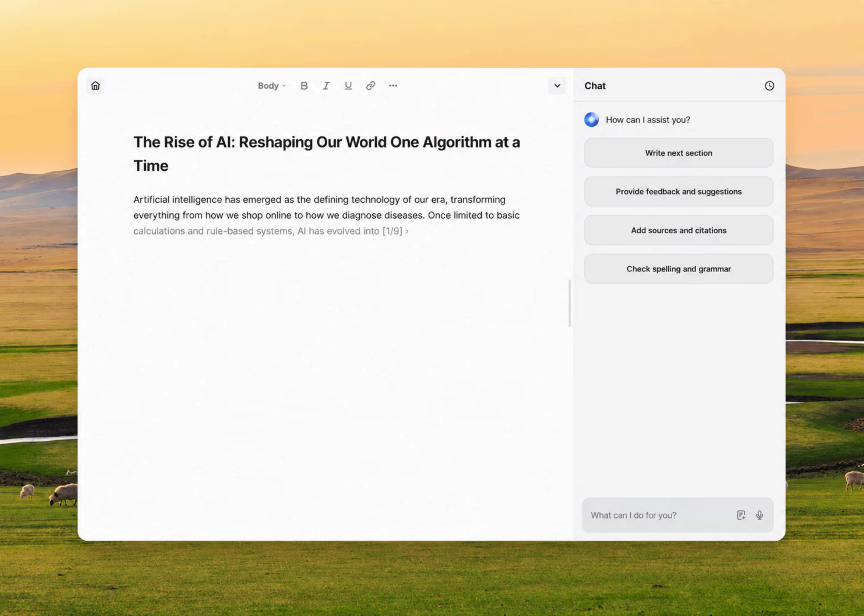Toggle bold formatting
Viewport: 864px width, 616px height.
(x=304, y=86)
